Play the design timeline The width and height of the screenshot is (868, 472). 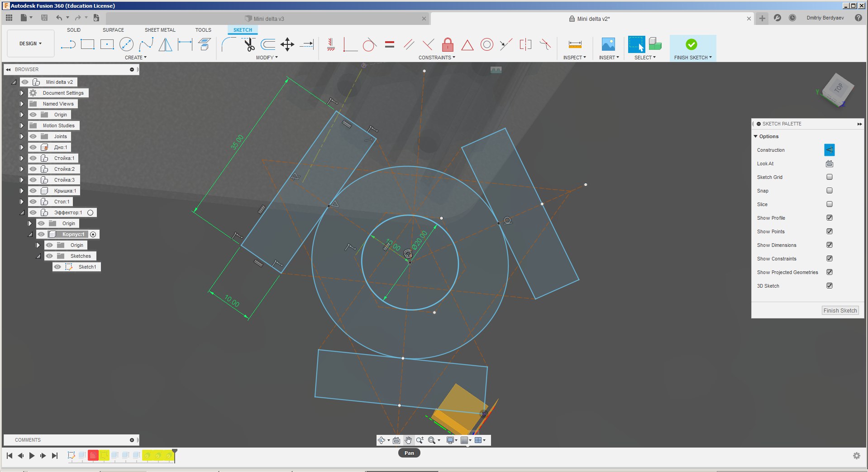coord(32,456)
